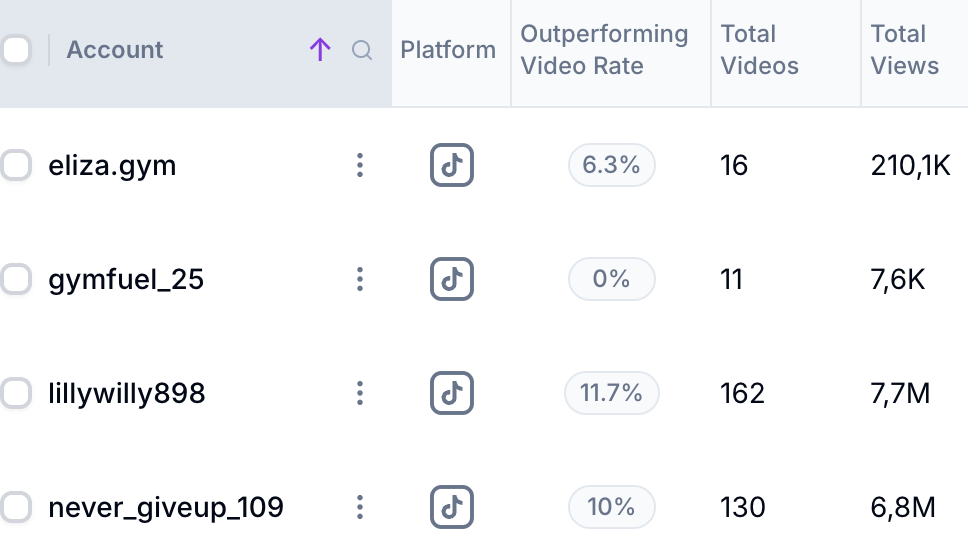The height and width of the screenshot is (554, 968).
Task: Sort by the Outperforming Video Rate column
Action: click(604, 50)
